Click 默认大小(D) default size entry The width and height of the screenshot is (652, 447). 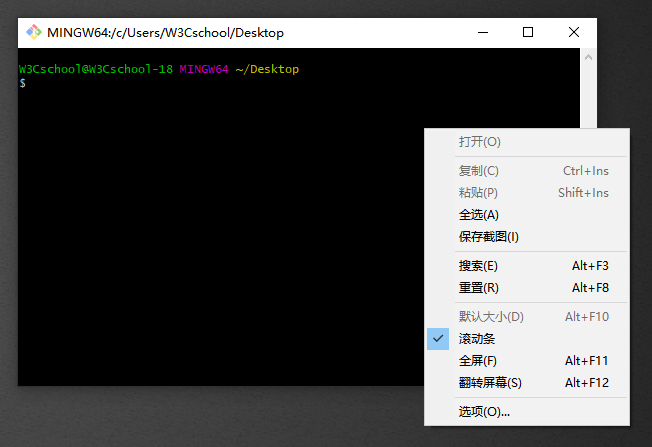click(x=491, y=317)
